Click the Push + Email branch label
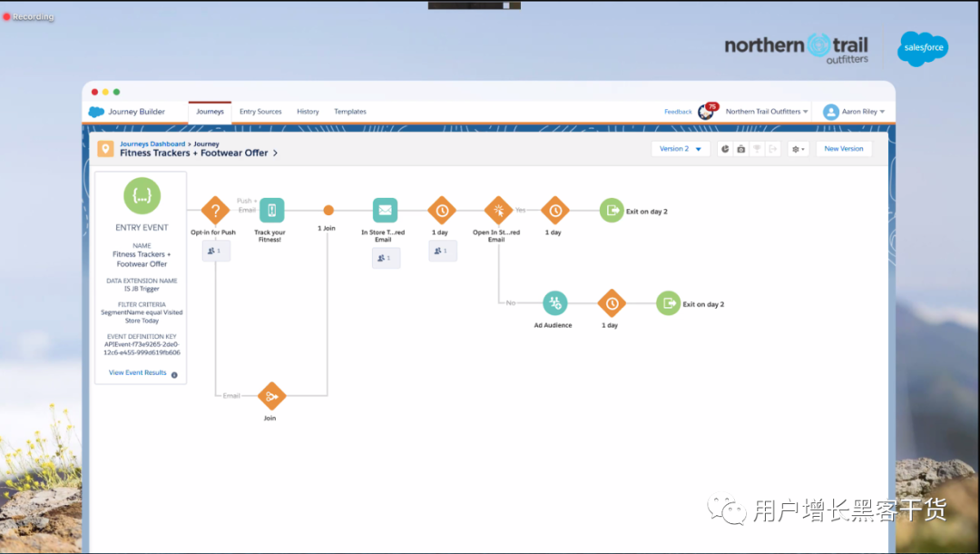Viewport: 980px width, 554px height. tap(247, 205)
